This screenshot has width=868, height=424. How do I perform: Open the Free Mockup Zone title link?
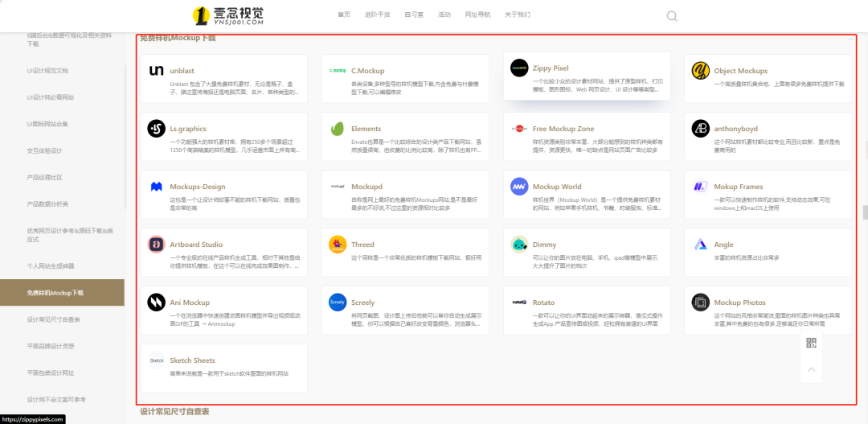tap(563, 129)
